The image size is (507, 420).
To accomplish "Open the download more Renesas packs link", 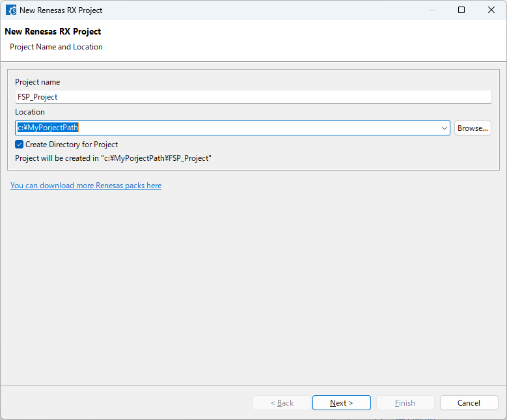I will (x=86, y=186).
